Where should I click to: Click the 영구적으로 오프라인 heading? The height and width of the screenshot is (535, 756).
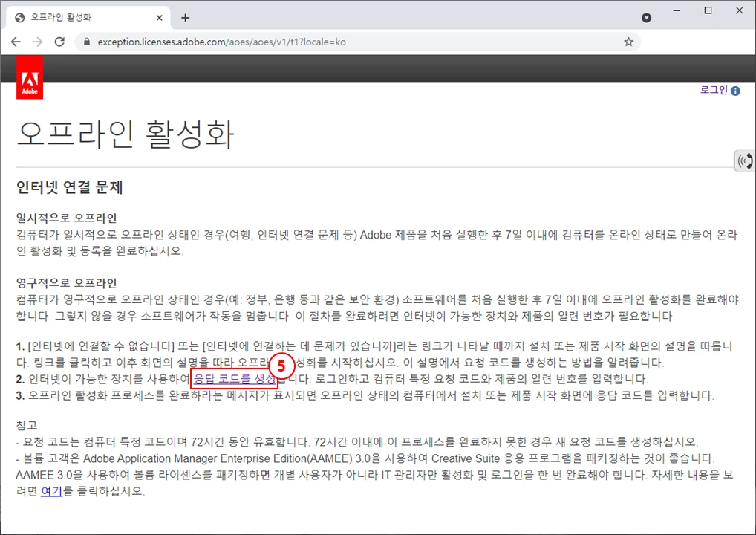pyautogui.click(x=67, y=282)
